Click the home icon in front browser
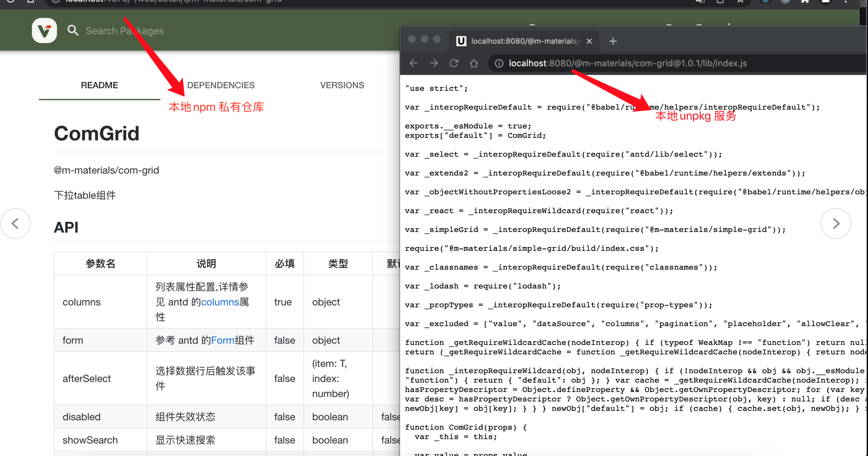 coord(474,63)
